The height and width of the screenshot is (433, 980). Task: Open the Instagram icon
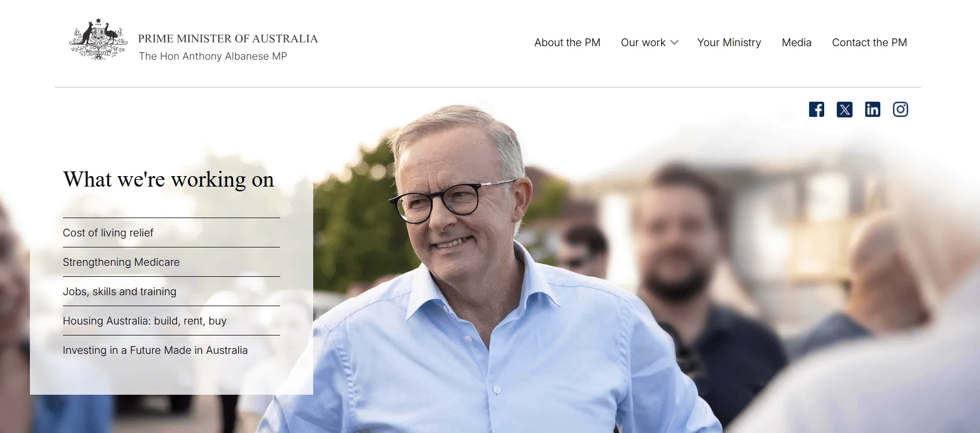point(901,110)
